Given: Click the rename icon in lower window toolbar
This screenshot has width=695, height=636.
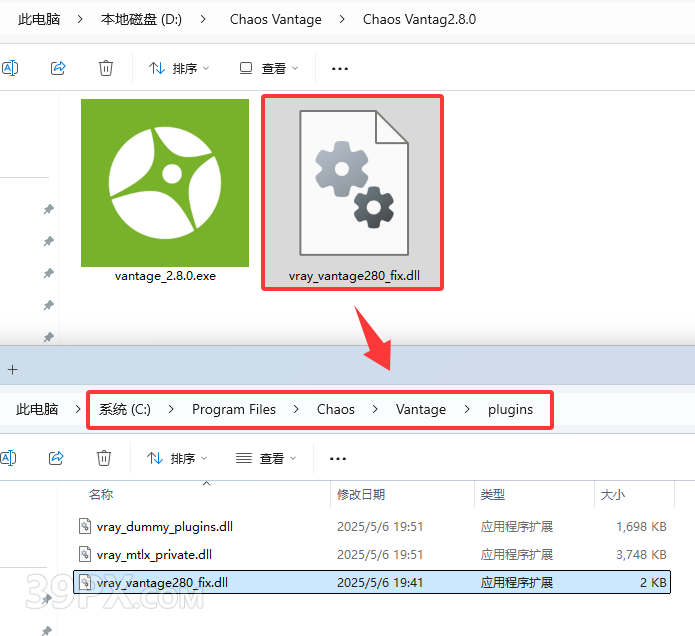Looking at the screenshot, I should (x=8, y=458).
